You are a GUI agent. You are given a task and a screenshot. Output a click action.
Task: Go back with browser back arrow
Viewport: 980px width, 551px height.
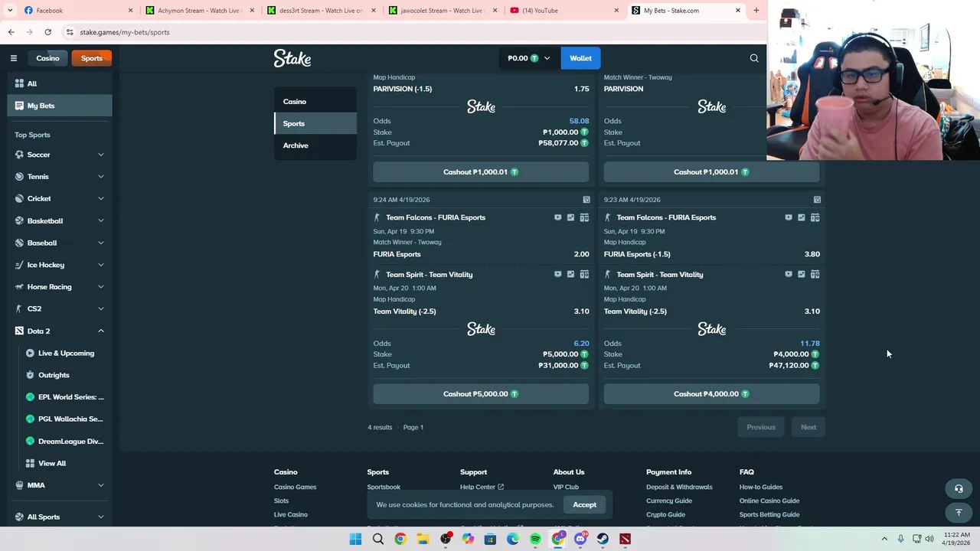11,32
